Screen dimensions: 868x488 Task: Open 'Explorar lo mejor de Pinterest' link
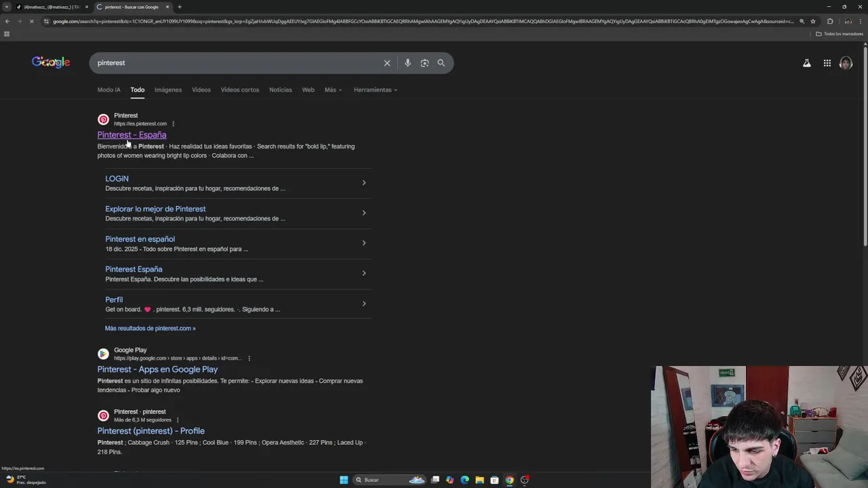(x=155, y=209)
